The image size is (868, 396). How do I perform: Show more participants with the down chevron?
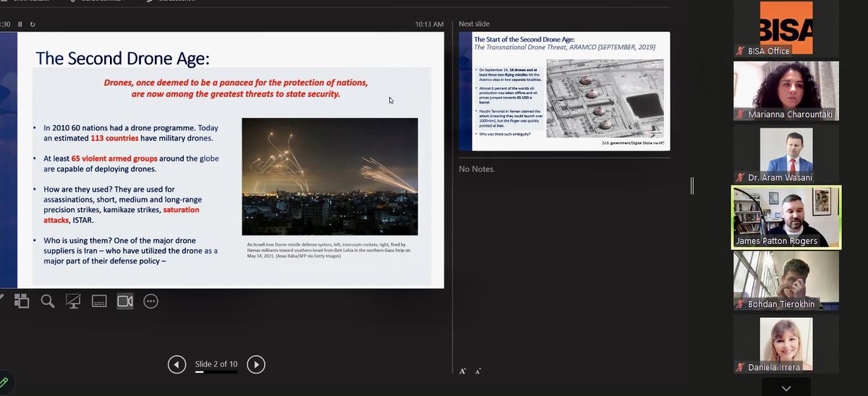[786, 388]
